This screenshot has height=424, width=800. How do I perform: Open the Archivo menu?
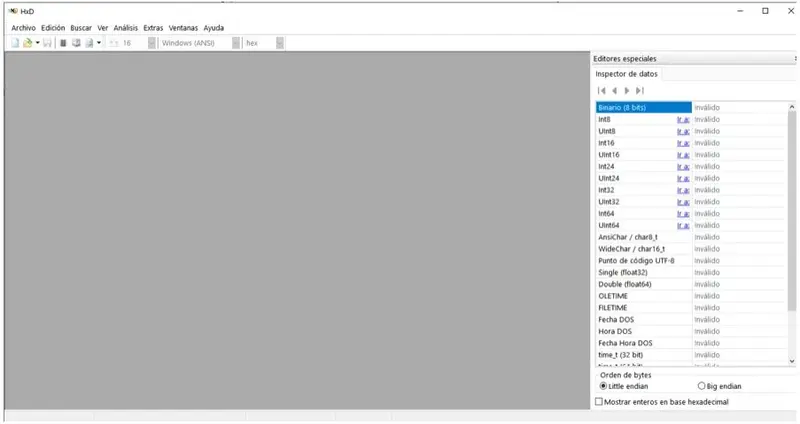[x=23, y=28]
